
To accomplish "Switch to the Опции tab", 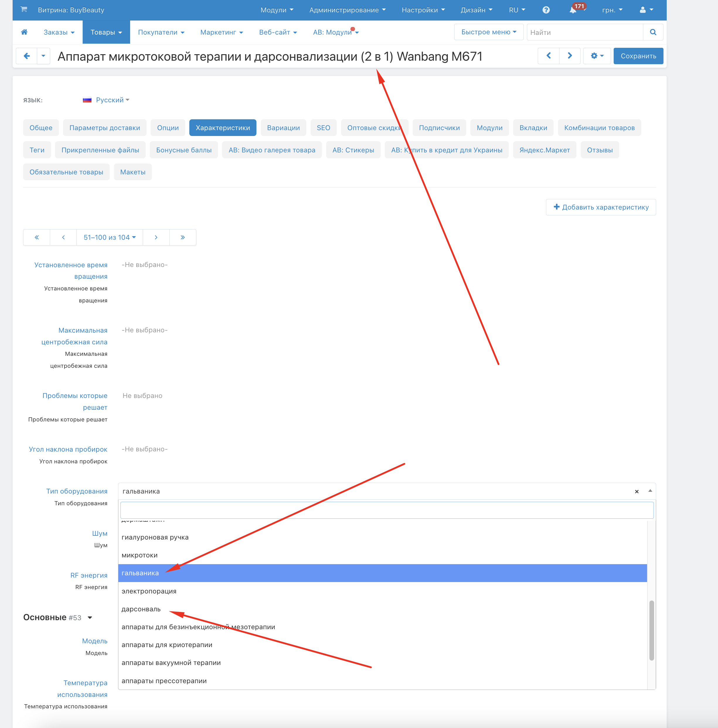I will [x=168, y=128].
